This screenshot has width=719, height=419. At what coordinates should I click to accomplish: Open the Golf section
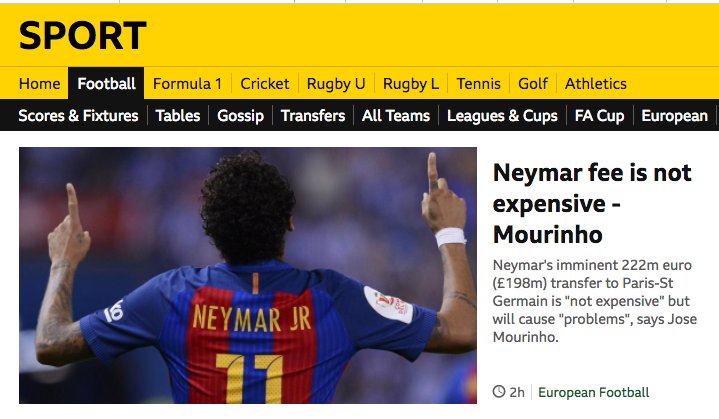[x=533, y=84]
